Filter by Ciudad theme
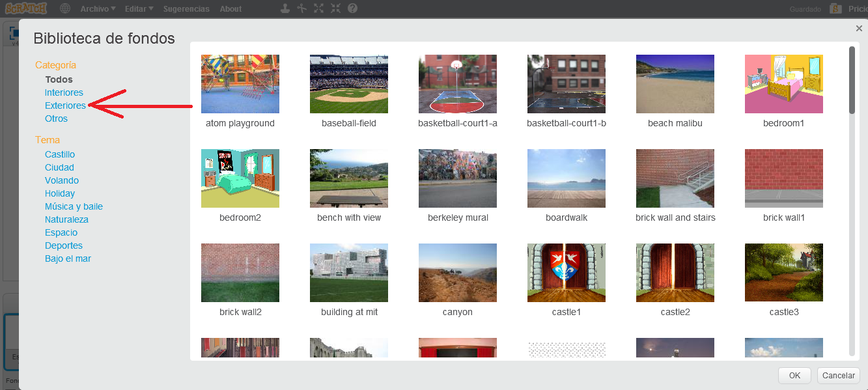The width and height of the screenshot is (868, 390). [59, 167]
